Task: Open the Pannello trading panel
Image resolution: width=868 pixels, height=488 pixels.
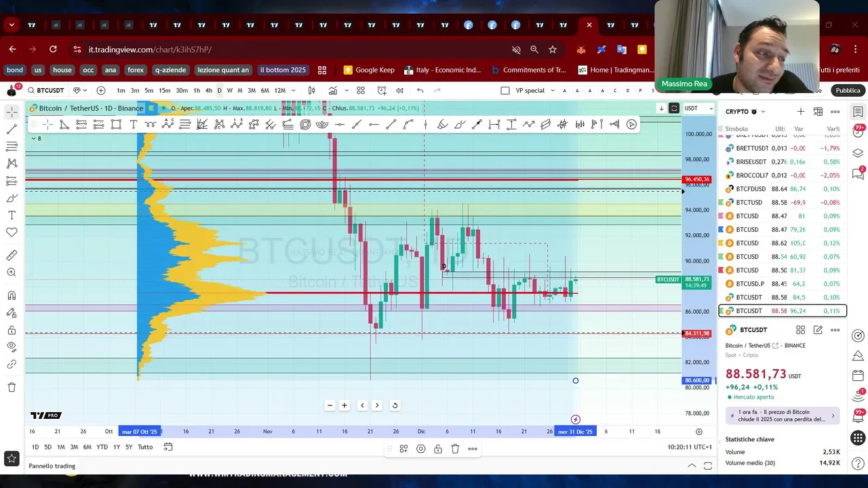Action: tap(52, 466)
